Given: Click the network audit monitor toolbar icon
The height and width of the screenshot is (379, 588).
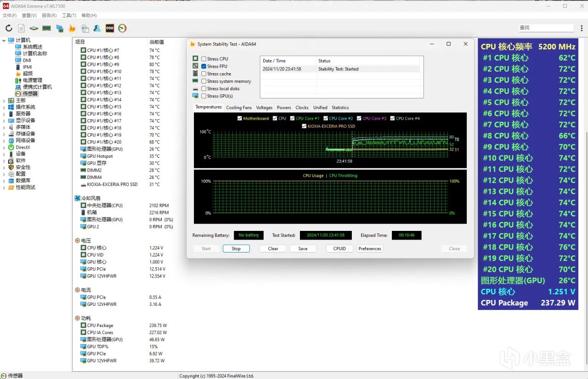Looking at the screenshot, I should (x=59, y=28).
